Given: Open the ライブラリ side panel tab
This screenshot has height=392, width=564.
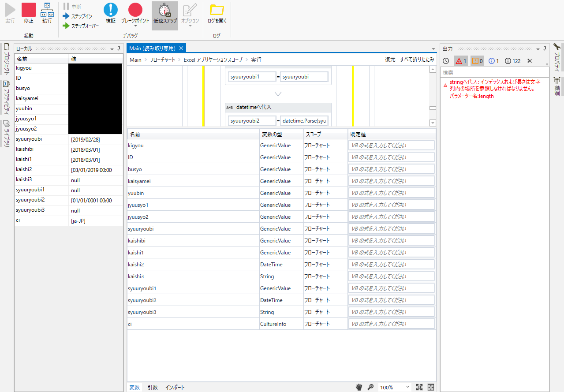Looking at the screenshot, I should click(x=6, y=134).
